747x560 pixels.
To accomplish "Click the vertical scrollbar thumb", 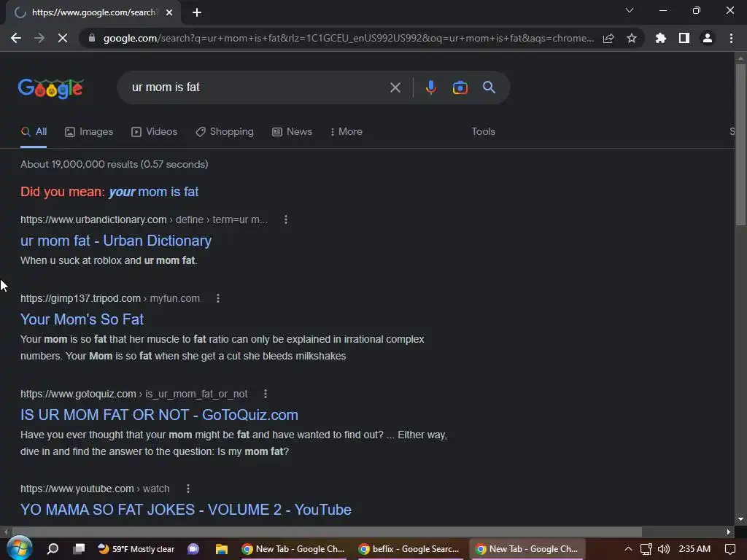I will [x=740, y=144].
